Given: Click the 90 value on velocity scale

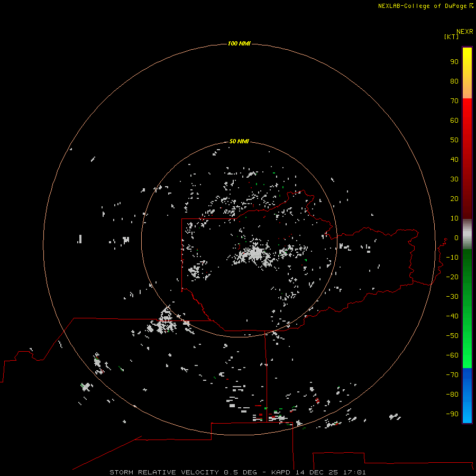Looking at the screenshot, I should [x=454, y=62].
